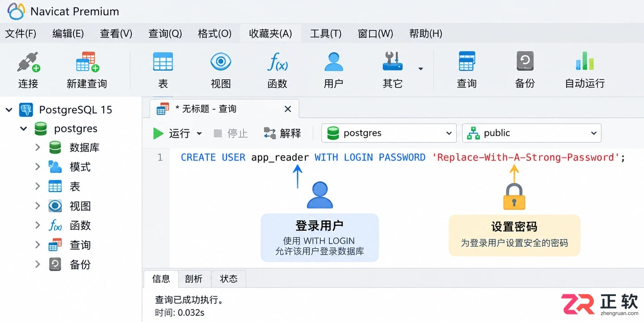Expand the 视图 tree node
644x322 pixels.
(x=38, y=206)
